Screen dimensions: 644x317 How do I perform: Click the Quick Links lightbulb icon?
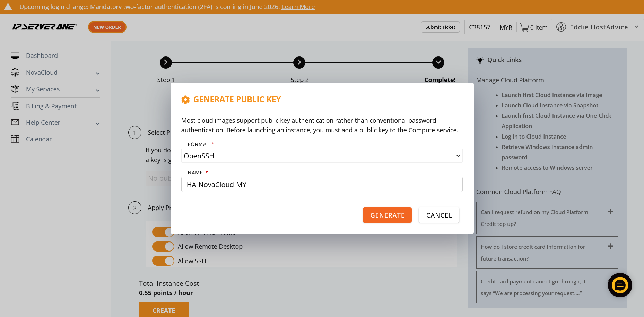tap(480, 60)
